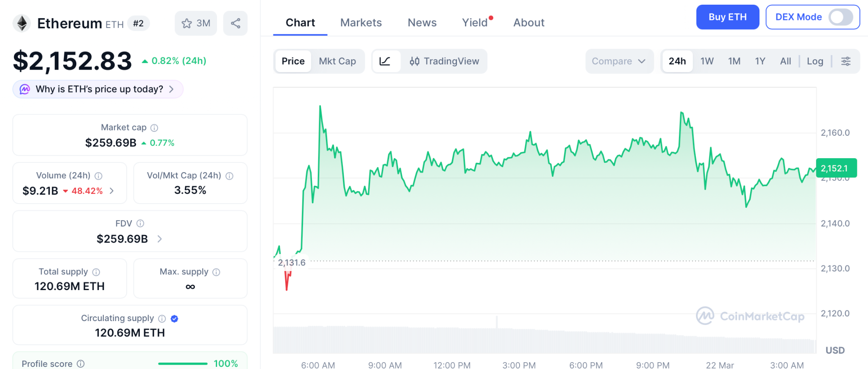Click the share icon next to Ethereum
868x369 pixels.
(235, 23)
